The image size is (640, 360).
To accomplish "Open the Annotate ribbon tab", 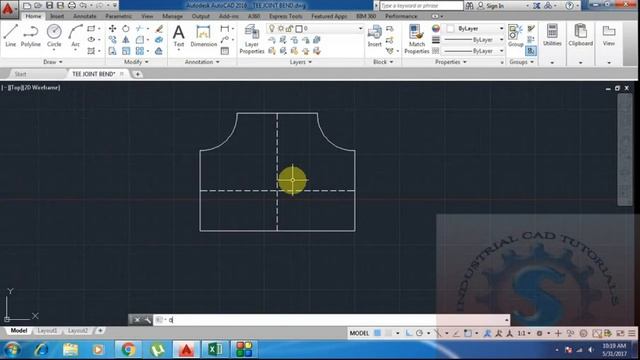I will tap(84, 16).
